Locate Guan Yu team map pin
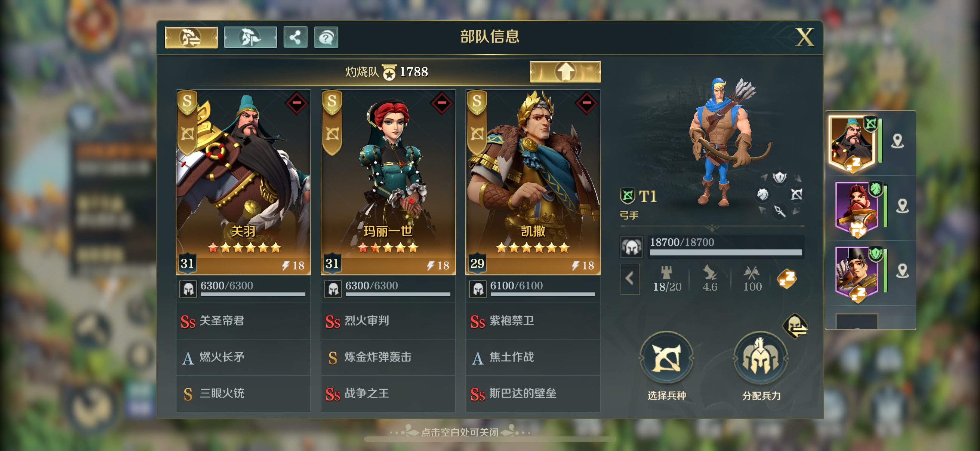 click(897, 141)
